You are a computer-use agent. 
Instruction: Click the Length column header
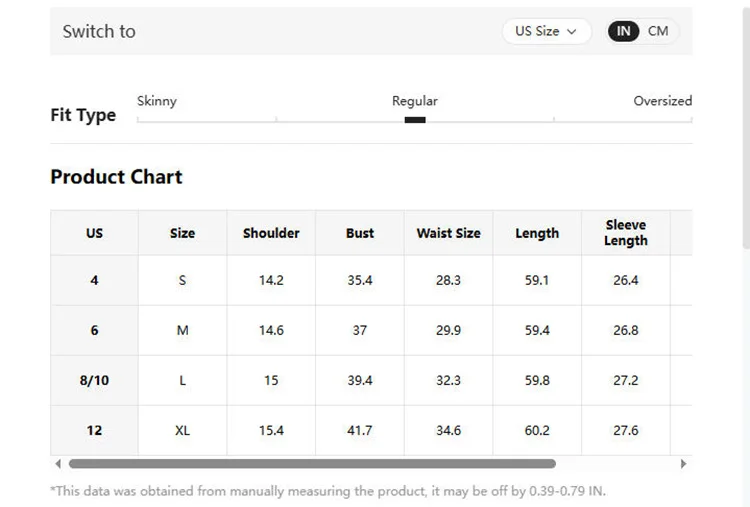tap(537, 233)
